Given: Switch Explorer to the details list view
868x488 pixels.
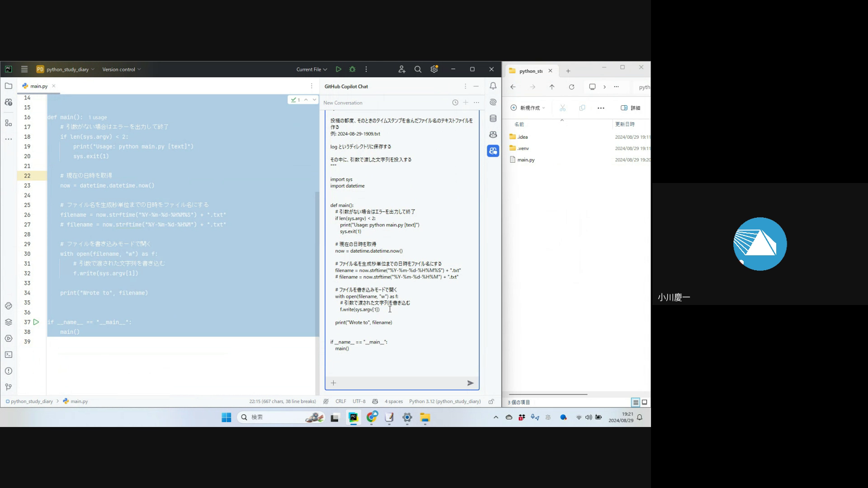Looking at the screenshot, I should (x=636, y=402).
